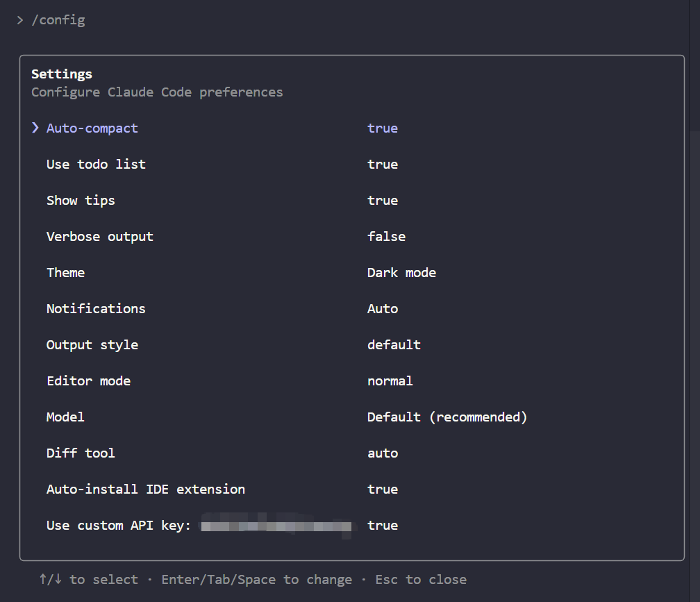Toggle Use custom API key true value
Screen dimensions: 700x602
pos(383,526)
